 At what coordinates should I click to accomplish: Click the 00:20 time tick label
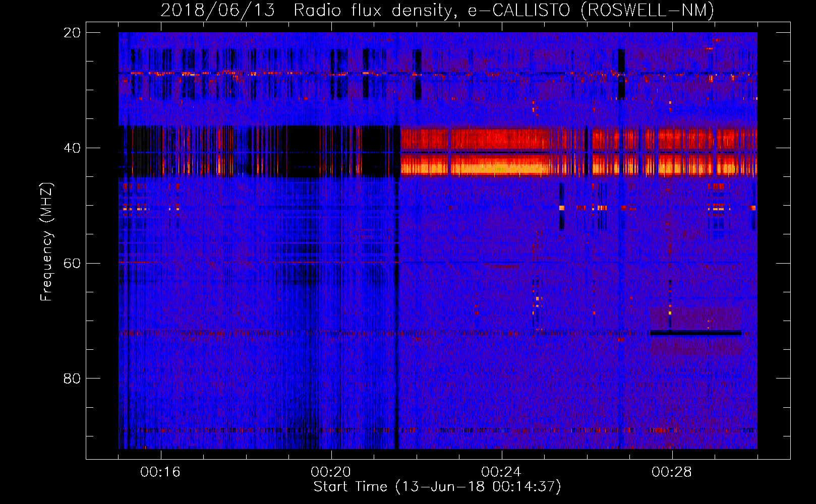point(331,472)
